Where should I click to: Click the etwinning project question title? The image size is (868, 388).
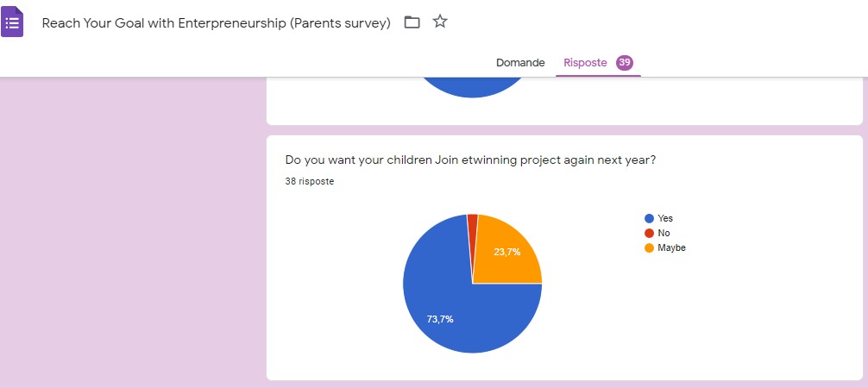470,160
